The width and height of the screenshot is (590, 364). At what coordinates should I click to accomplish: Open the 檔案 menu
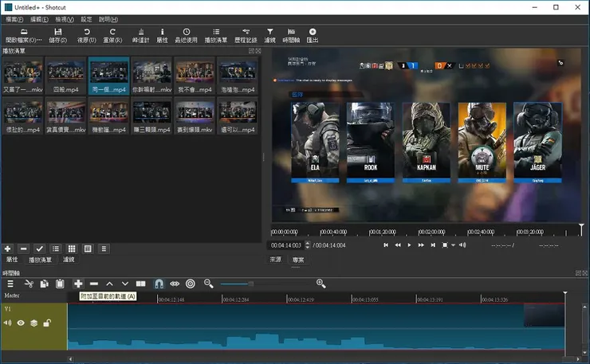click(x=14, y=19)
